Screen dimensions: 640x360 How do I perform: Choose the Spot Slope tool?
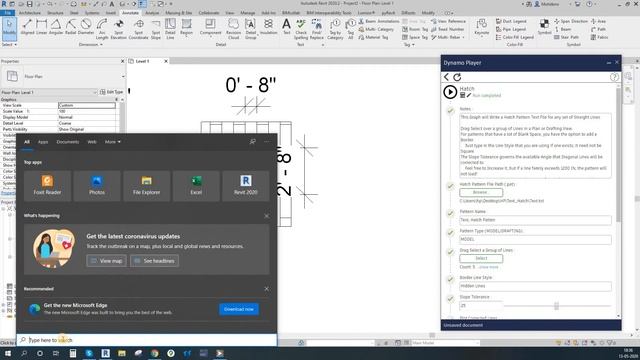(x=156, y=29)
